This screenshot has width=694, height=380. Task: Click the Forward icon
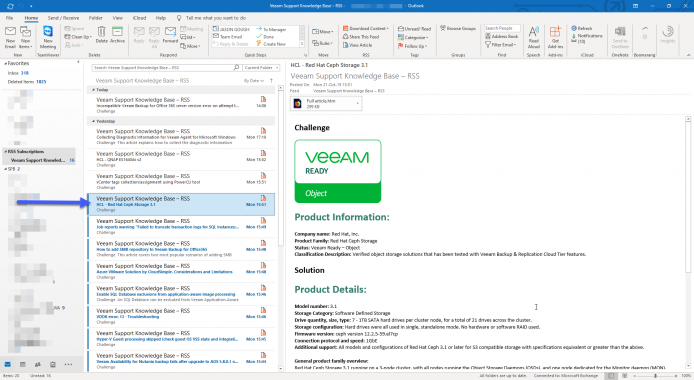[170, 35]
